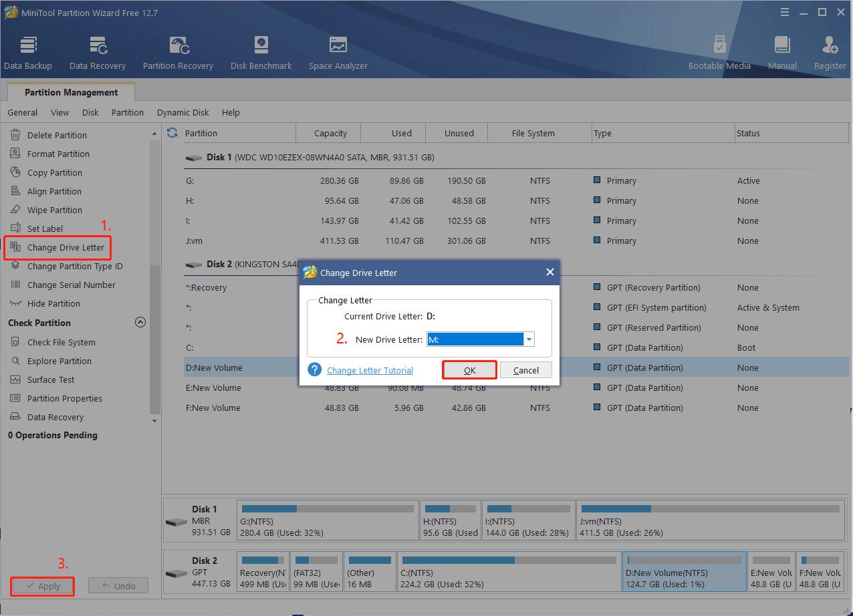Open the Help menu
Image resolution: width=853 pixels, height=616 pixels.
click(231, 112)
